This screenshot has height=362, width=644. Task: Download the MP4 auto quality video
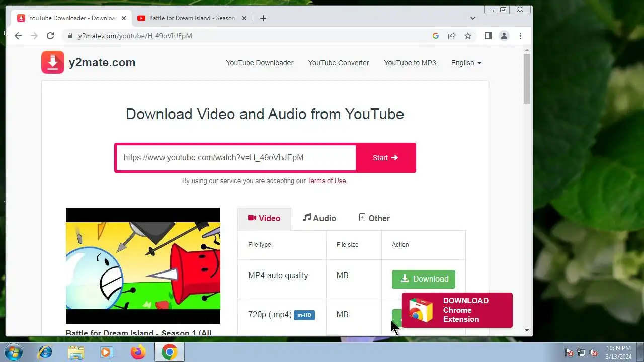tap(424, 279)
